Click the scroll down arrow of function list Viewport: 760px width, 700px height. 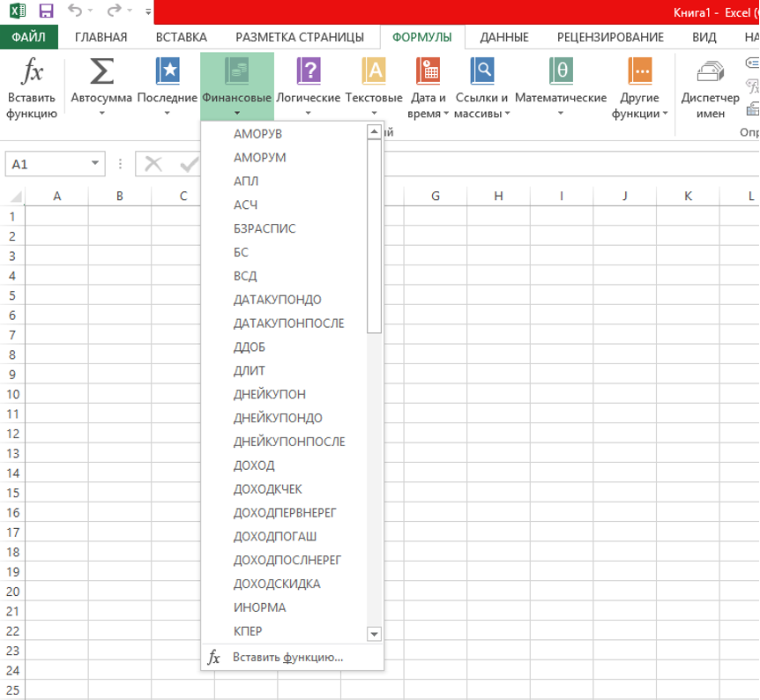[x=374, y=634]
